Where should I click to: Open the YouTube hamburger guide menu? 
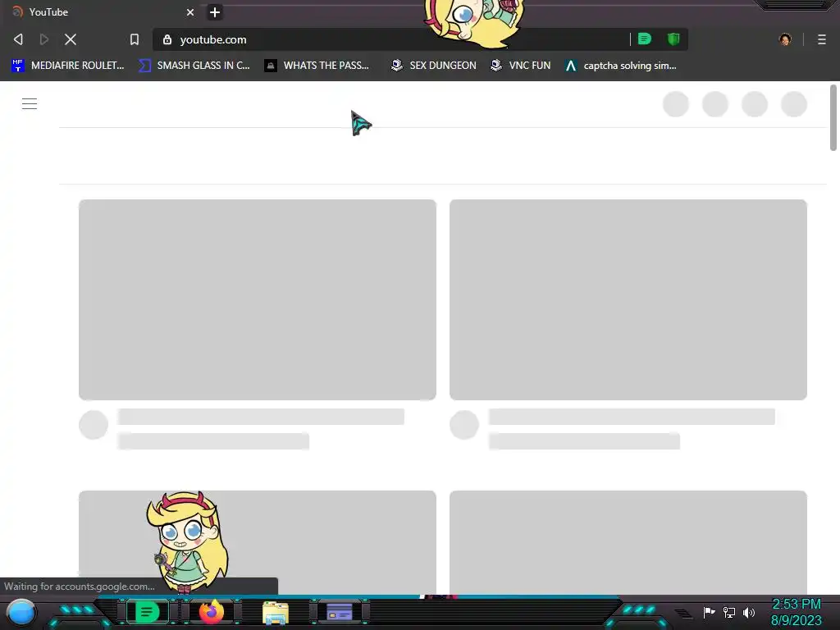click(x=30, y=104)
